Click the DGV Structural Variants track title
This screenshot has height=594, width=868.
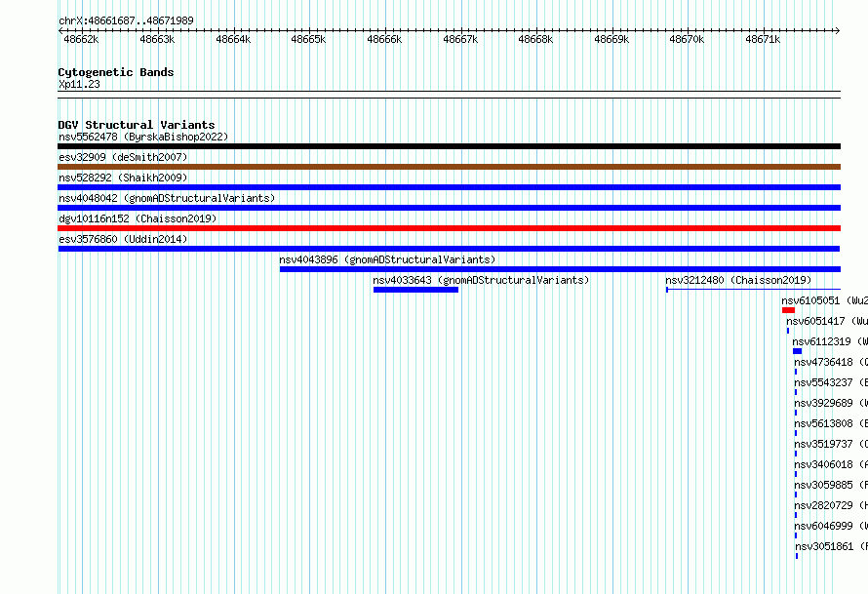click(x=137, y=125)
